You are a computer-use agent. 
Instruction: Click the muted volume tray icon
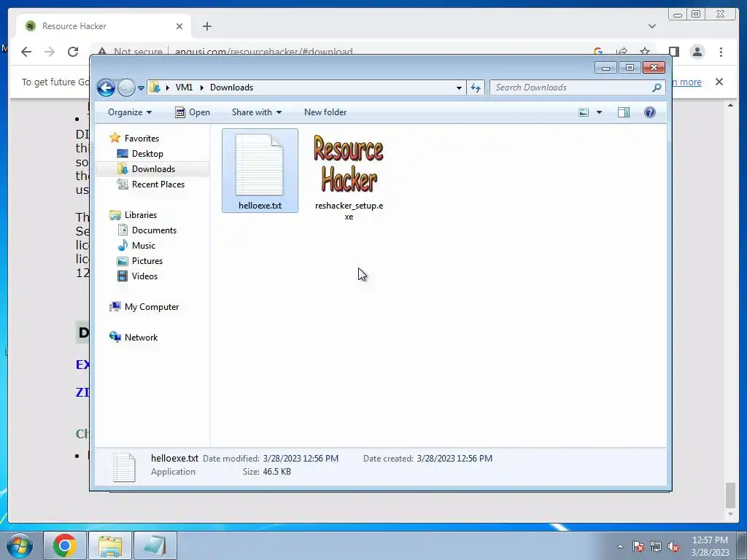(673, 546)
